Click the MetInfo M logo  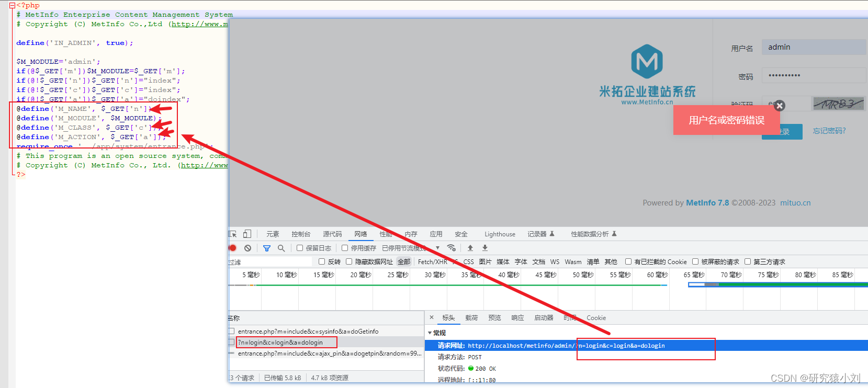click(x=647, y=61)
